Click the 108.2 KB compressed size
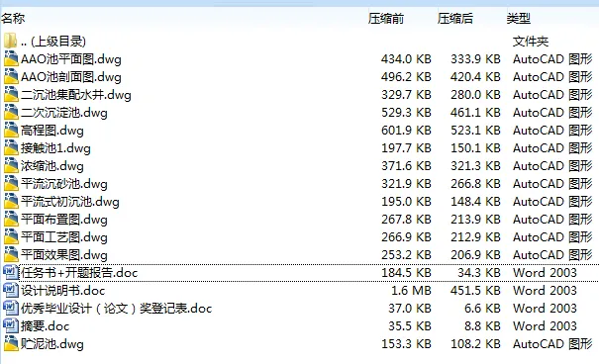Image resolution: width=599 pixels, height=364 pixels. [x=475, y=344]
